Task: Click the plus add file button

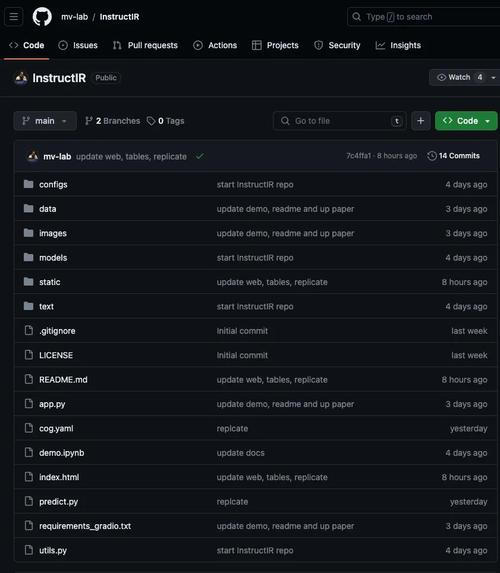Action: [420, 121]
